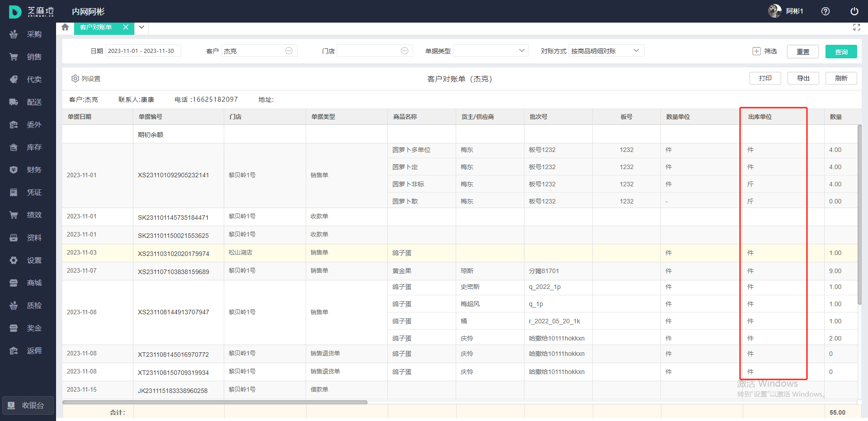Image resolution: width=868 pixels, height=421 pixels.
Task: Click the 刷新 refresh button
Action: coord(841,78)
